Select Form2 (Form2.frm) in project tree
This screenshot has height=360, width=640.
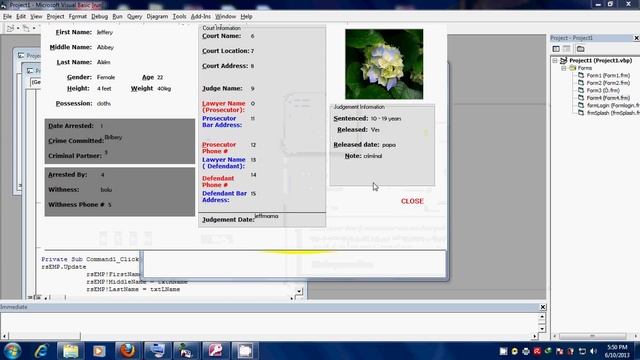608,83
